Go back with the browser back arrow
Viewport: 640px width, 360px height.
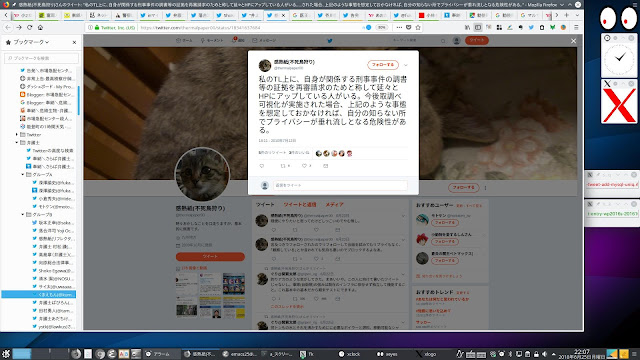[x=8, y=27]
